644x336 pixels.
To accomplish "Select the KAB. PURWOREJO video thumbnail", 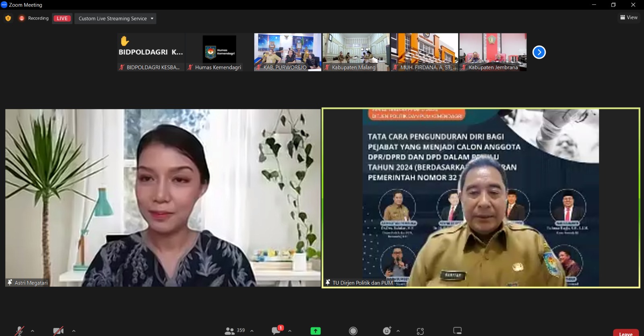I will point(287,52).
